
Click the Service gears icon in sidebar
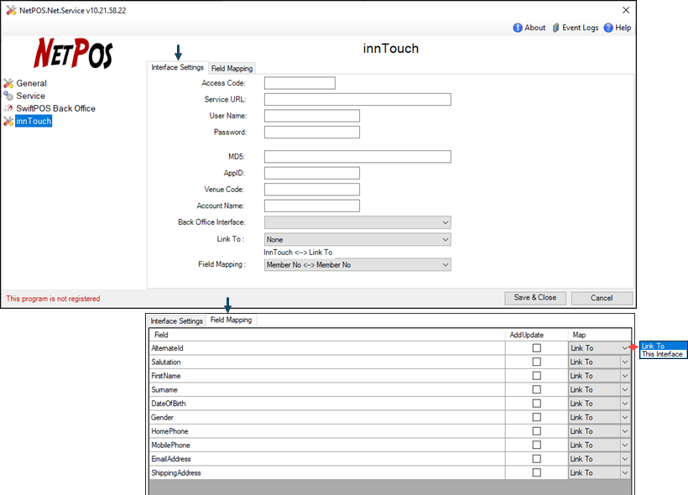8,95
